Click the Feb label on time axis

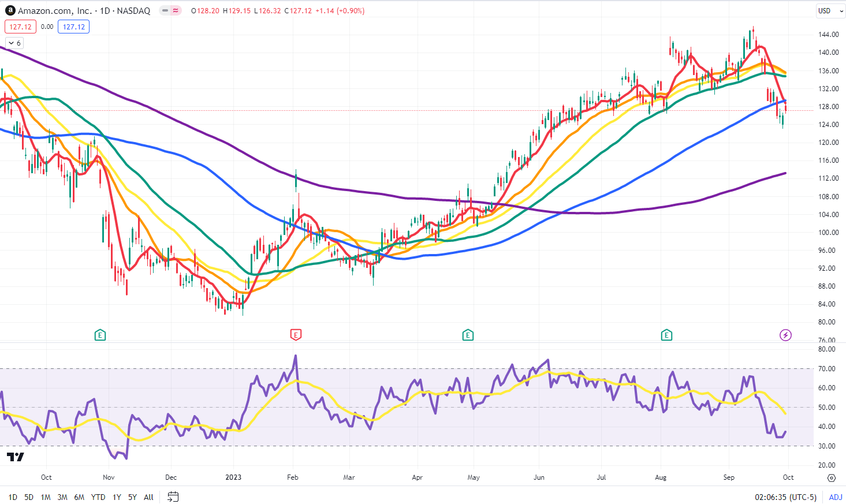coord(292,477)
